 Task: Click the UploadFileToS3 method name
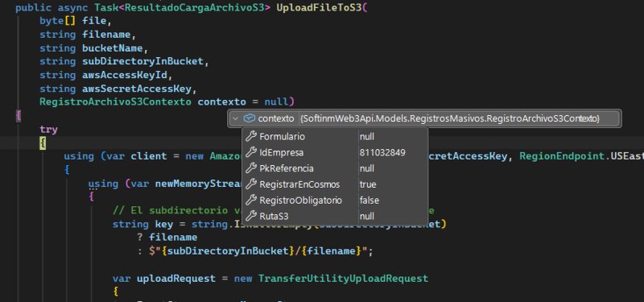(x=319, y=8)
